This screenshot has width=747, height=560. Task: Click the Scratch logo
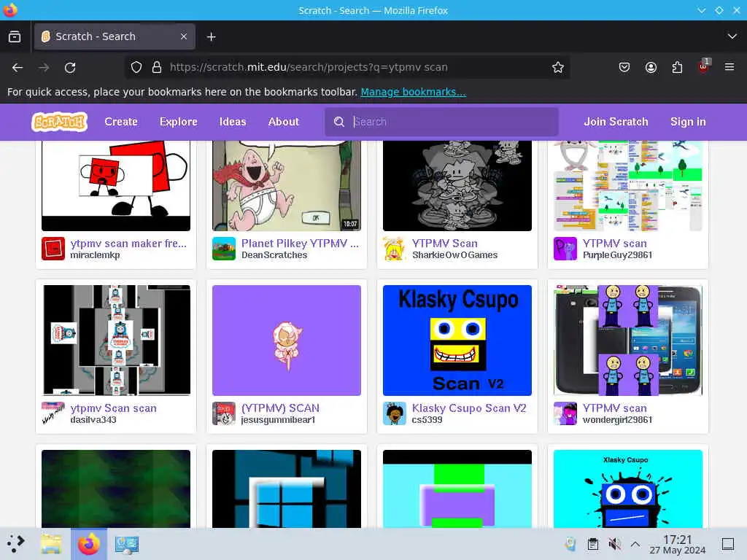(60, 122)
